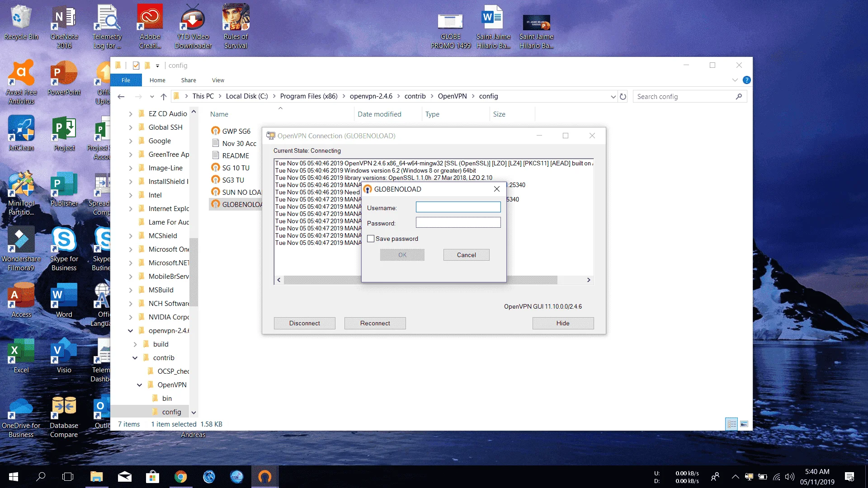868x488 pixels.
Task: Open Microsoft Store from the taskbar
Action: click(152, 477)
